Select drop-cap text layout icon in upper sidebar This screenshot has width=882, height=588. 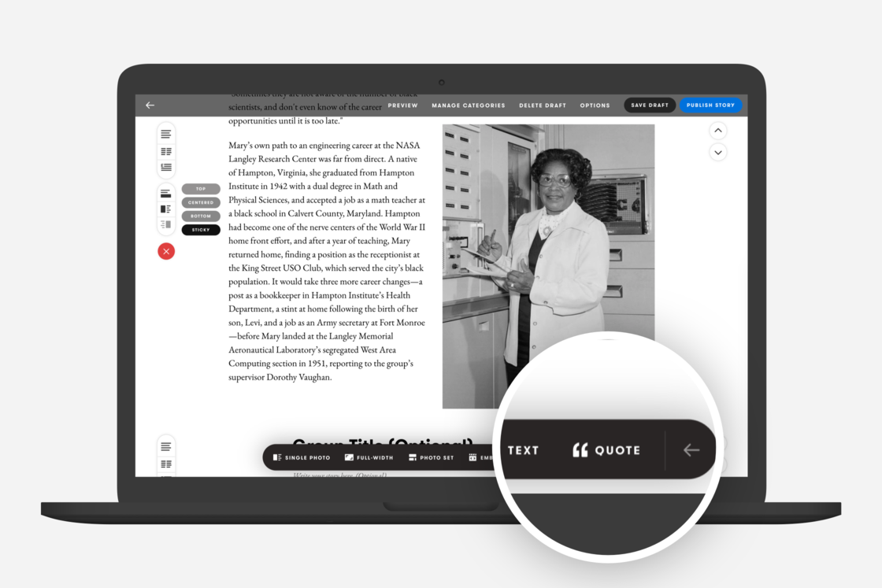(x=166, y=167)
